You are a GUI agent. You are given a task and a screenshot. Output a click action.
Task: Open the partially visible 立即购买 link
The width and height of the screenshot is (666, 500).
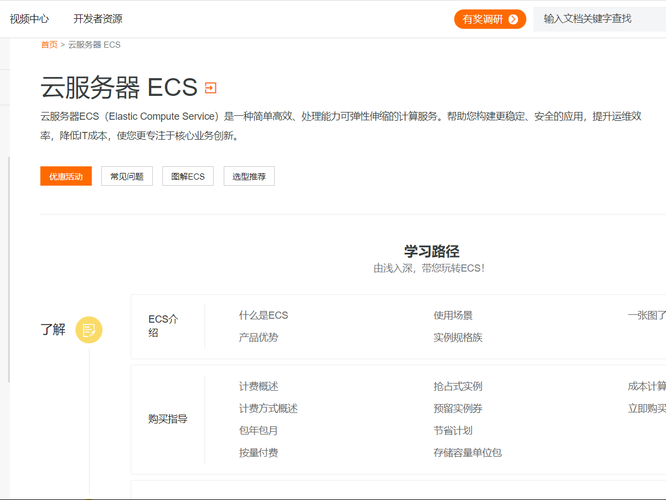(647, 408)
